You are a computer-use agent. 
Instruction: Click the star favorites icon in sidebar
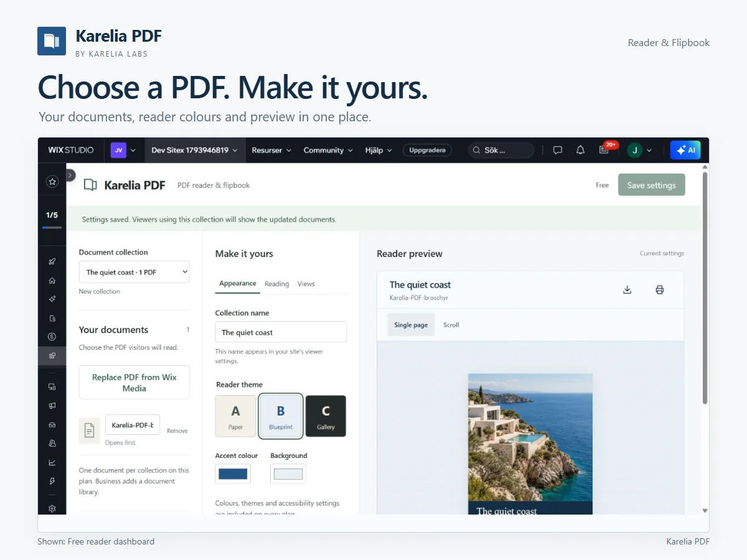[x=52, y=182]
